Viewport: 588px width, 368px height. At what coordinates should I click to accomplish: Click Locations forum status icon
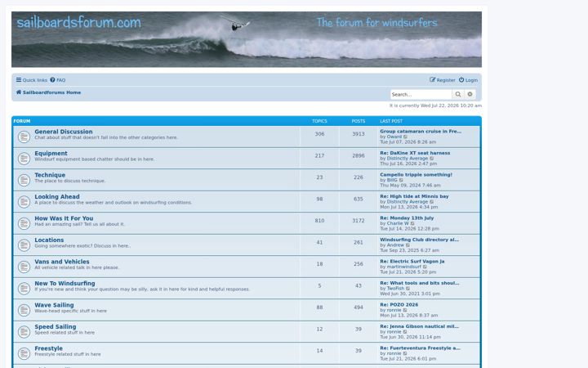[24, 245]
